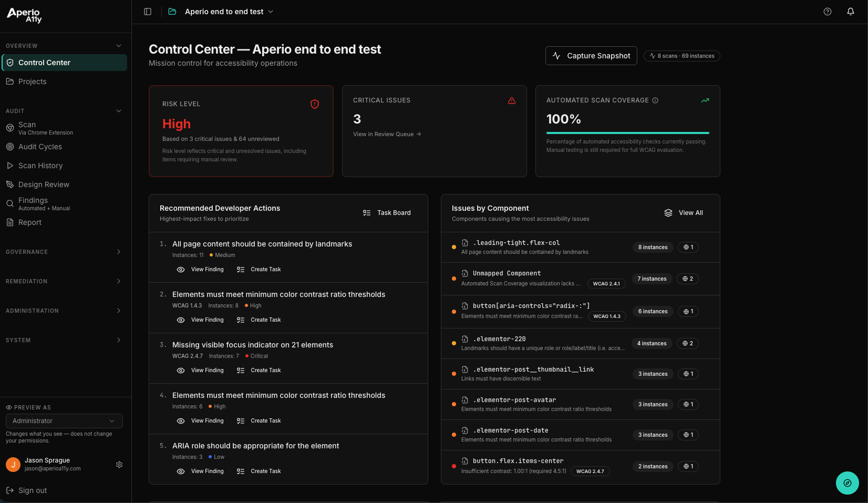Viewport: 868px width, 503px height.
Task: Click View All components
Action: coord(684,213)
